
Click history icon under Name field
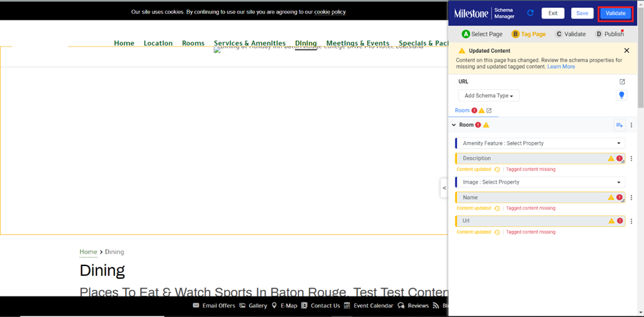[497, 208]
